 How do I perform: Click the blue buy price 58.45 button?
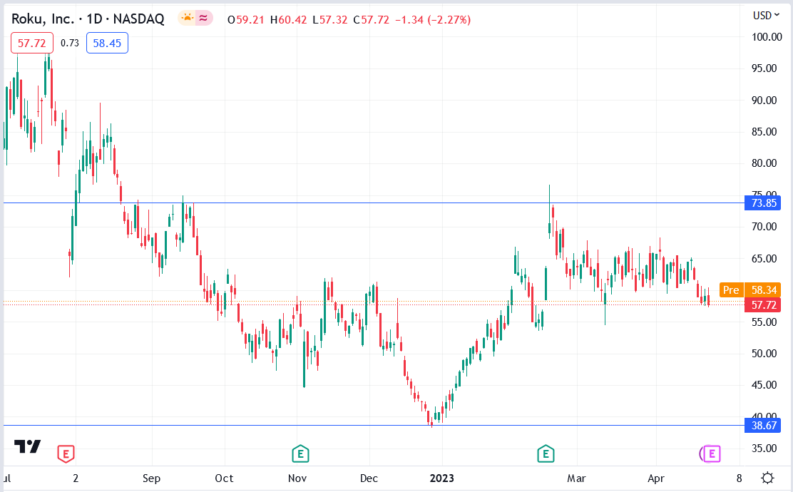click(x=107, y=43)
